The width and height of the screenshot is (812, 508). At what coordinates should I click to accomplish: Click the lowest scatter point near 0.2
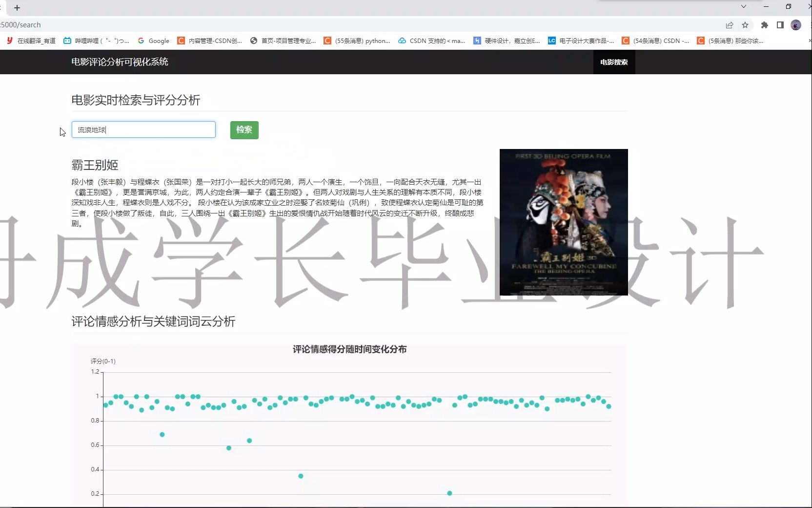449,493
